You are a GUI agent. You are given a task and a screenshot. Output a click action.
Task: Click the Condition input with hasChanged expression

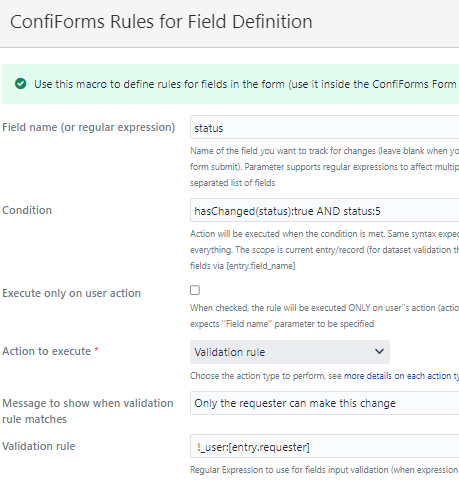[324, 210]
